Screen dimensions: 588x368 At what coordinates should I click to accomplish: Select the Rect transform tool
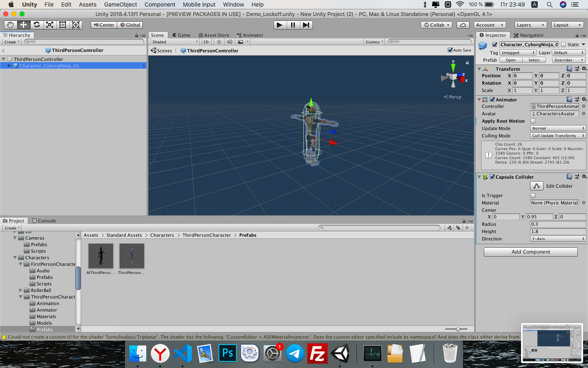tap(62, 25)
